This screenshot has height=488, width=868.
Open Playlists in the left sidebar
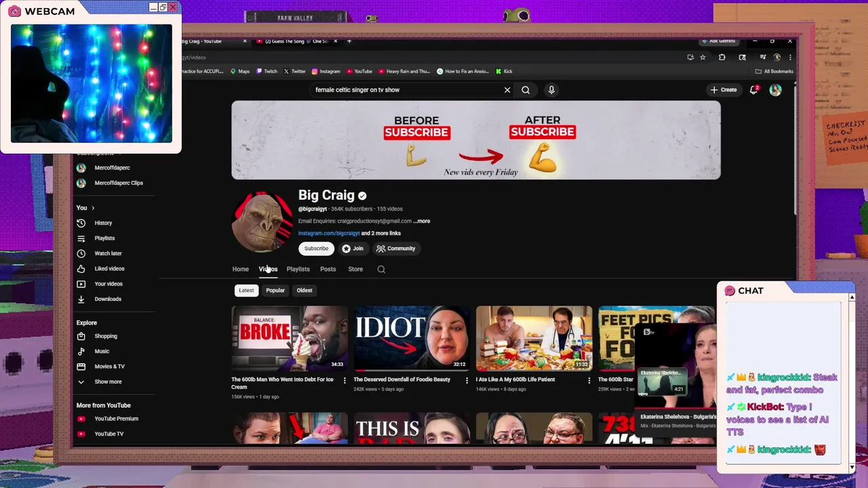point(104,238)
